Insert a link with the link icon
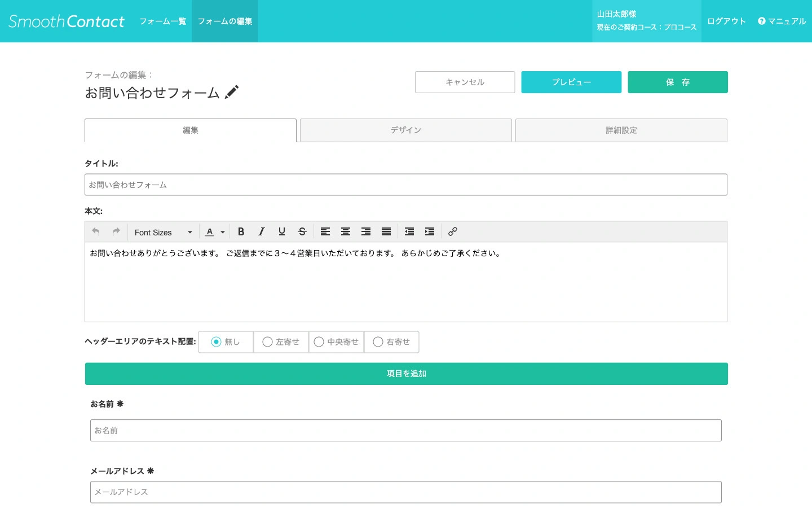This screenshot has width=812, height=508. coord(452,231)
